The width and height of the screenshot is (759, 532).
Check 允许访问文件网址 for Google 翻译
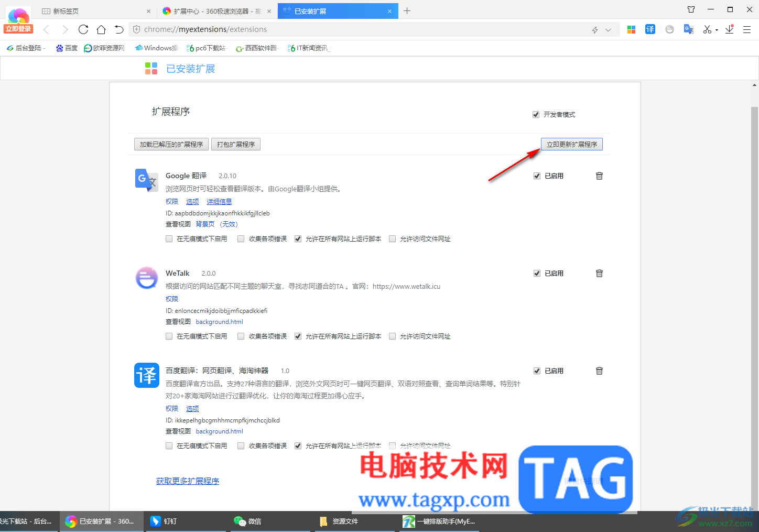(392, 239)
